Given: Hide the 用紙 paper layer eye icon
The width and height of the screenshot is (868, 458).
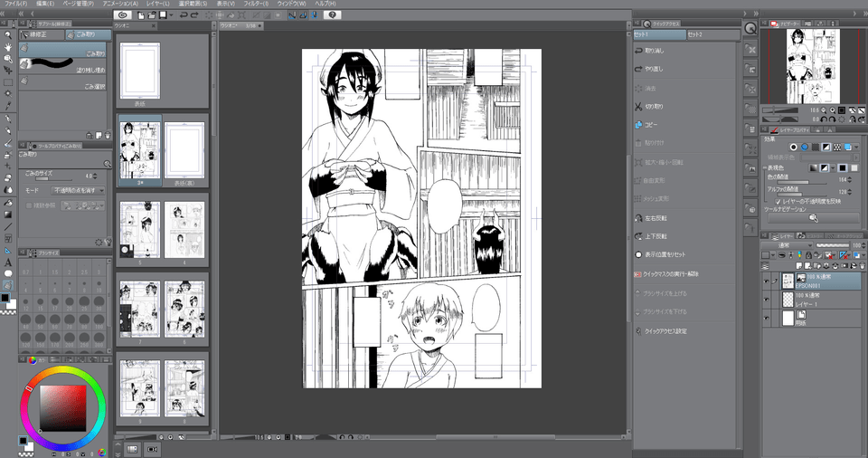Looking at the screenshot, I should tap(766, 319).
